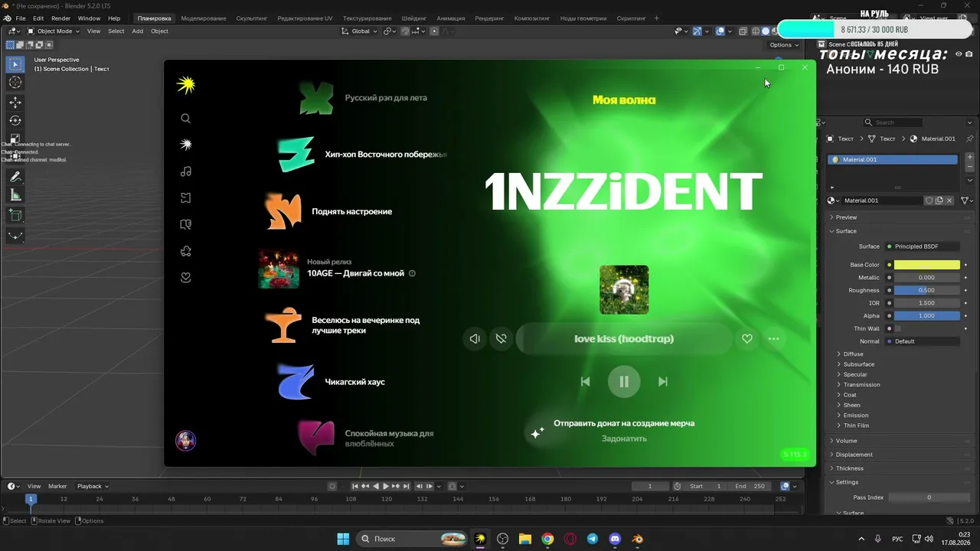Open the Options dropdown in viewport
This screenshot has height=551, width=980.
pos(784,45)
